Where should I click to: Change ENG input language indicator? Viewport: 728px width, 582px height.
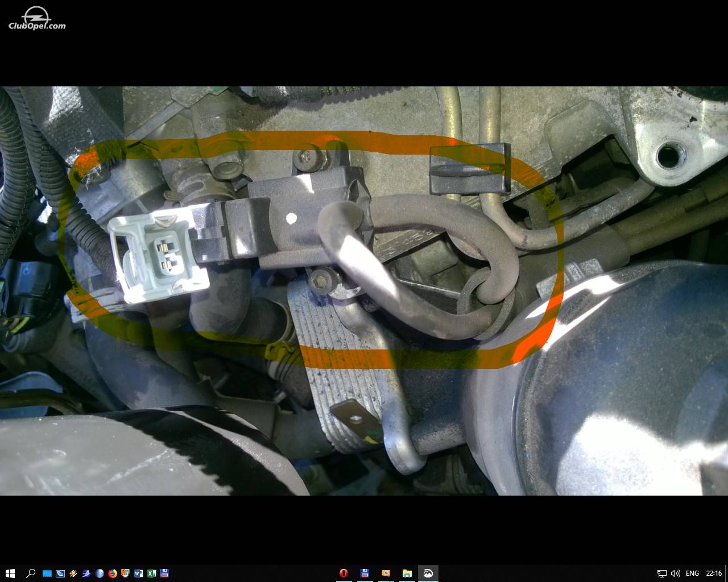[x=692, y=573]
